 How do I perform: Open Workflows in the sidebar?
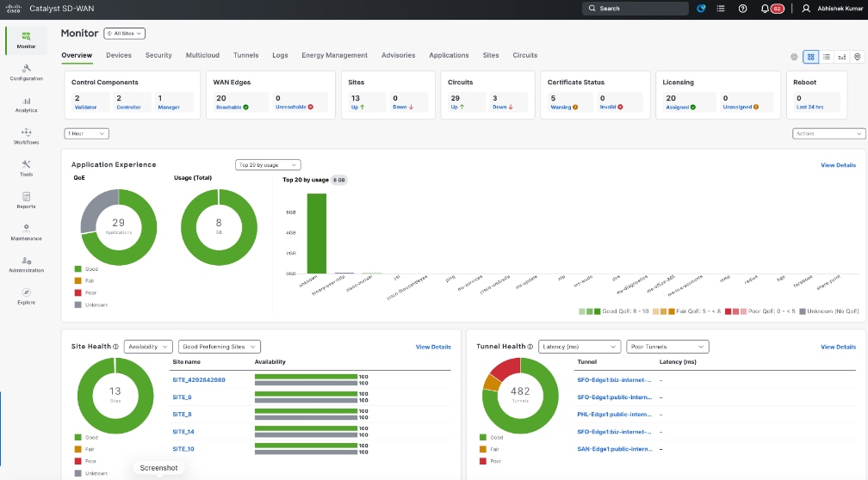coord(26,137)
